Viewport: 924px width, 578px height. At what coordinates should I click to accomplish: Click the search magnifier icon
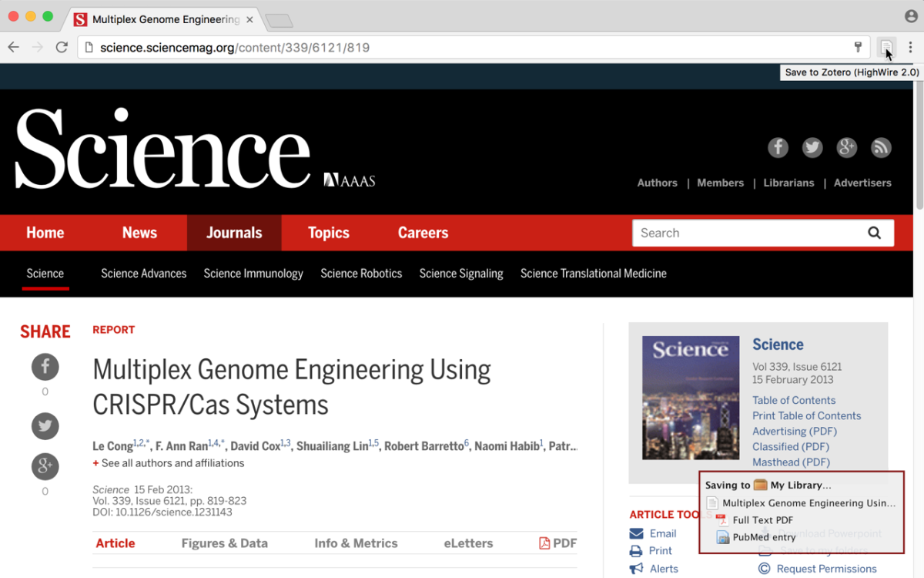(874, 233)
